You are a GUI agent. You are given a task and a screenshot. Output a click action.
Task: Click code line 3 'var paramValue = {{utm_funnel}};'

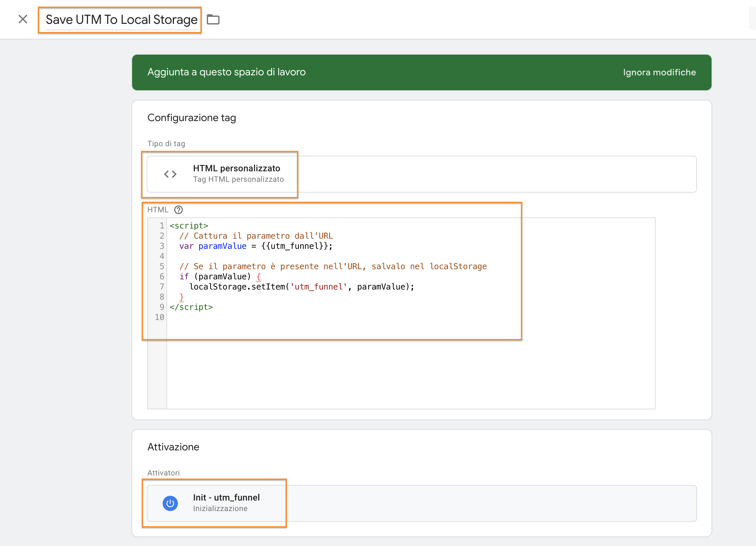[256, 246]
